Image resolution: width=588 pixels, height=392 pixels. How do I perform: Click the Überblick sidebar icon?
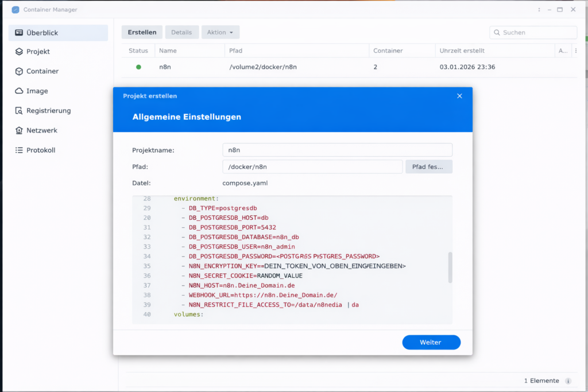point(19,33)
